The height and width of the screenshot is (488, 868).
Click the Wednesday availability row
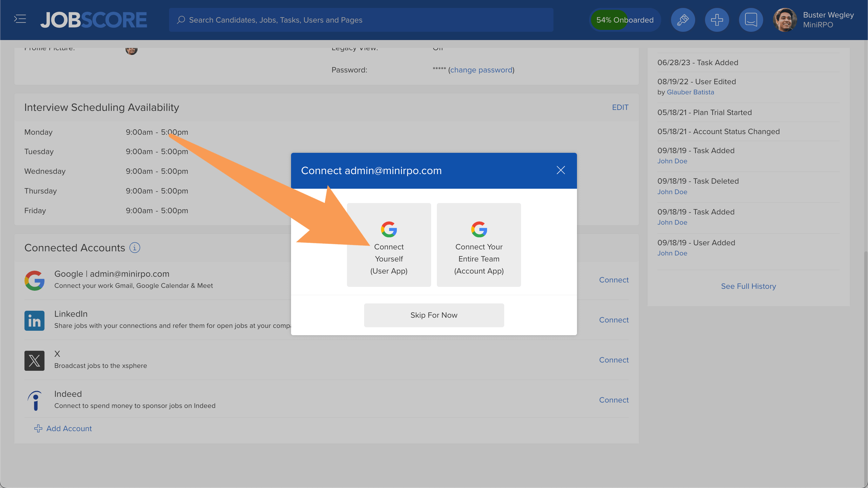[x=106, y=171]
